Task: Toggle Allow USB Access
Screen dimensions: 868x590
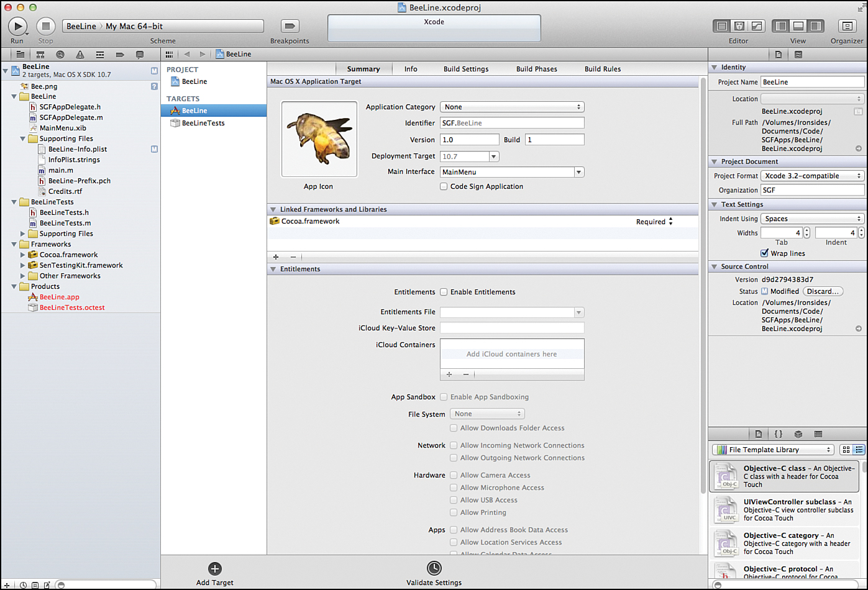Action: click(x=454, y=500)
